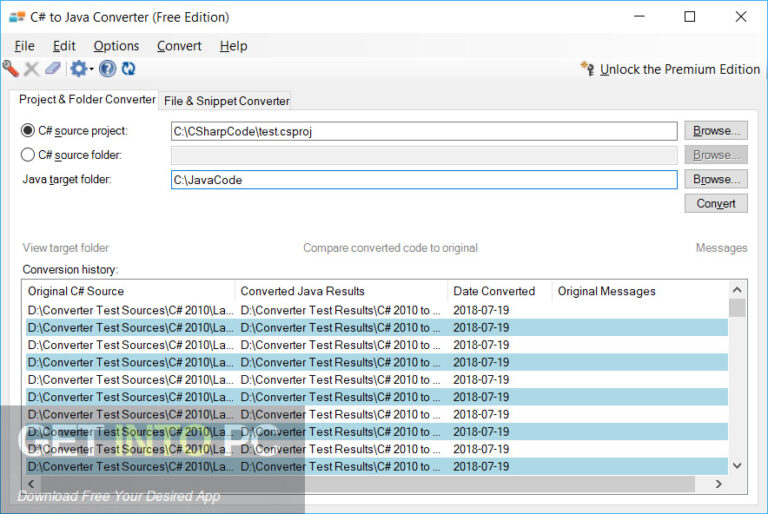This screenshot has width=768, height=514.
Task: Click the eraser clear toolbar icon
Action: 53,69
